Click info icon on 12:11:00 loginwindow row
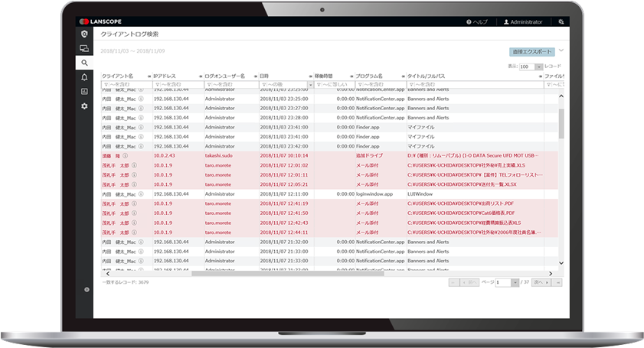This screenshot has height=348, width=644. pyautogui.click(x=141, y=194)
